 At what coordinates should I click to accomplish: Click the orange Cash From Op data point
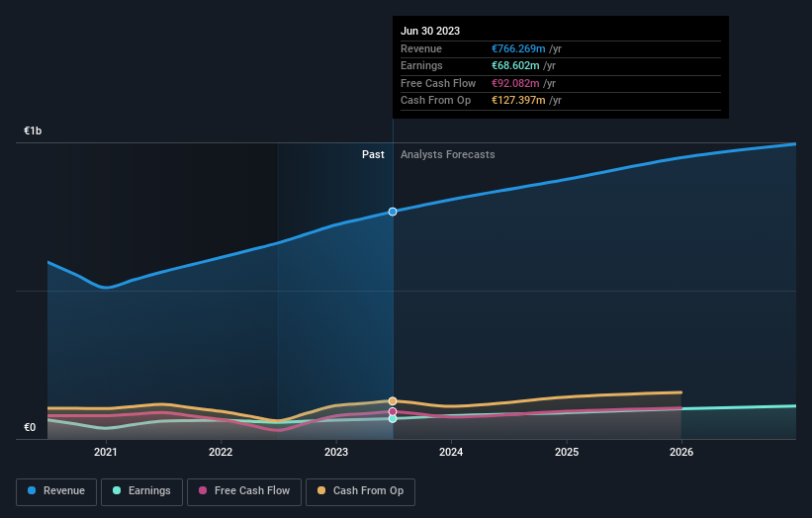pos(393,401)
